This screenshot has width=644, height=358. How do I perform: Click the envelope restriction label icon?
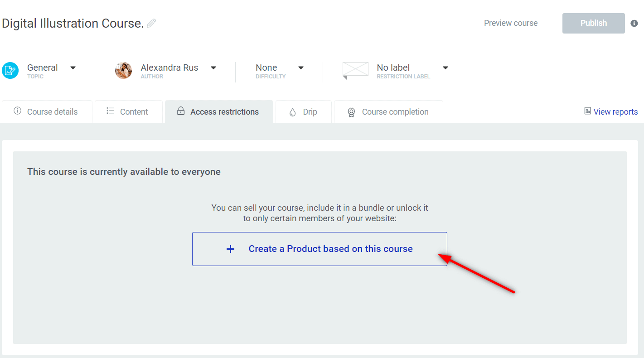click(355, 71)
